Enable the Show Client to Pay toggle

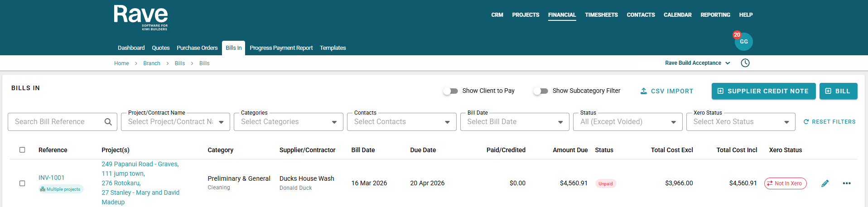coord(450,91)
